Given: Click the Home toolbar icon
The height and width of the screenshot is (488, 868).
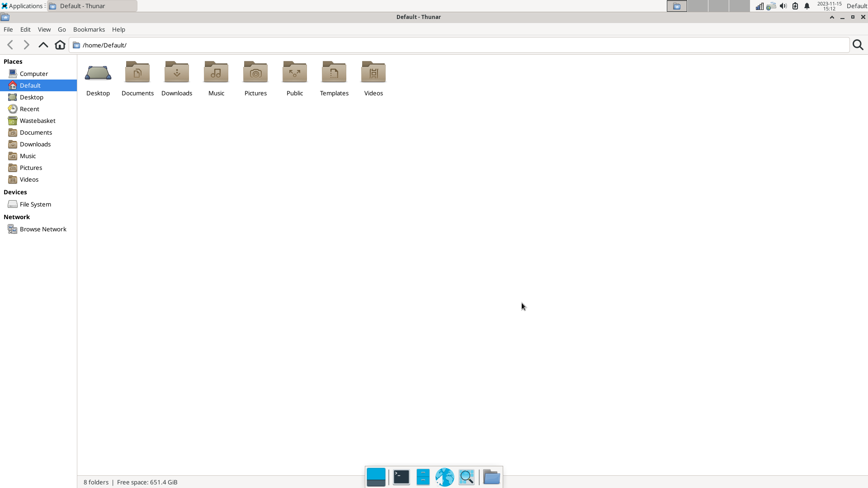Looking at the screenshot, I should coord(60,45).
